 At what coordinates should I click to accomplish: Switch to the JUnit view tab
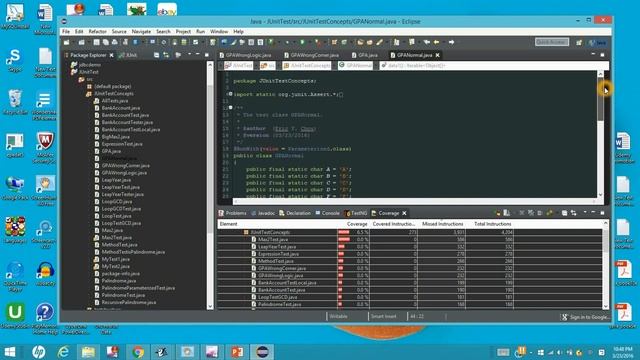(x=128, y=55)
